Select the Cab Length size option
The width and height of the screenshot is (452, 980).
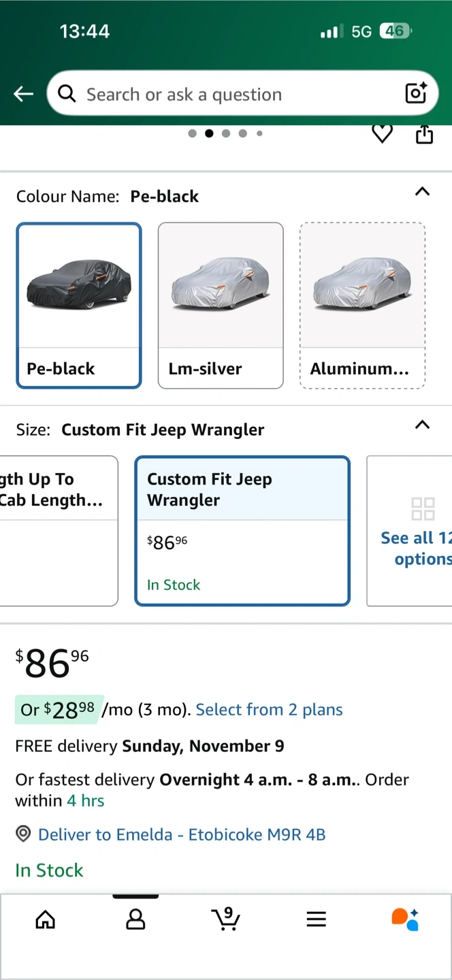pos(58,530)
